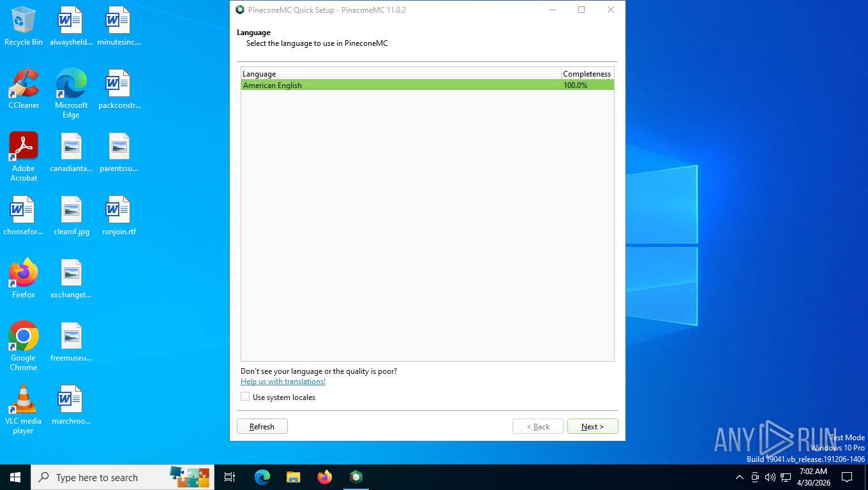Viewport: 868px width, 490px height.
Task: Open Firefox from the taskbar
Action: (325, 477)
